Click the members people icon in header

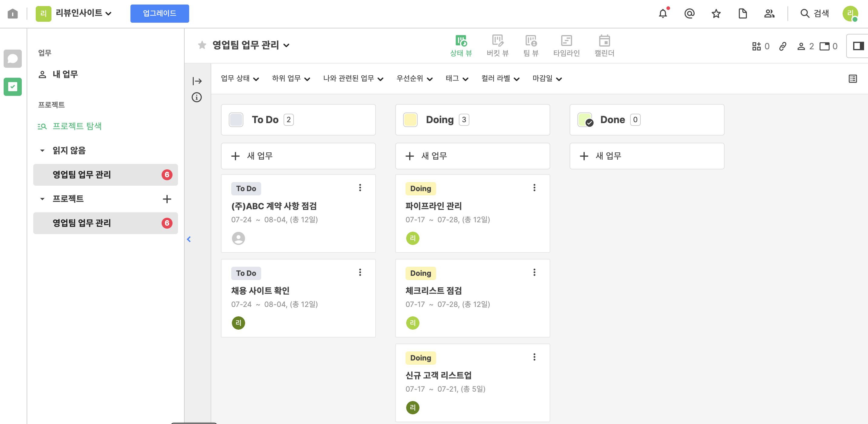coord(769,14)
